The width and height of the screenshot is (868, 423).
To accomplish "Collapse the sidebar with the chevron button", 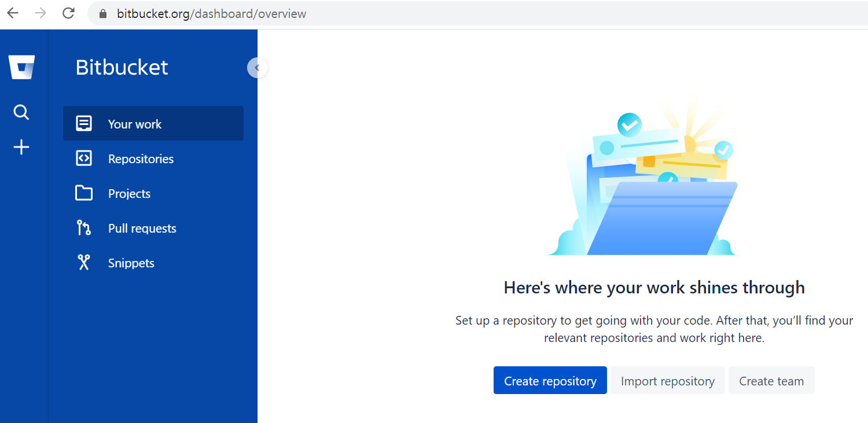I will coord(257,68).
